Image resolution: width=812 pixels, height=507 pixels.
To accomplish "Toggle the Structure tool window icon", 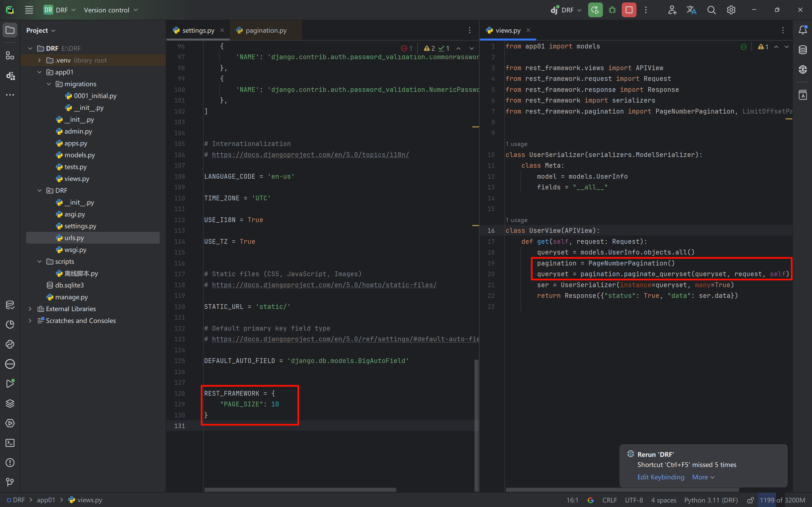I will (10, 56).
